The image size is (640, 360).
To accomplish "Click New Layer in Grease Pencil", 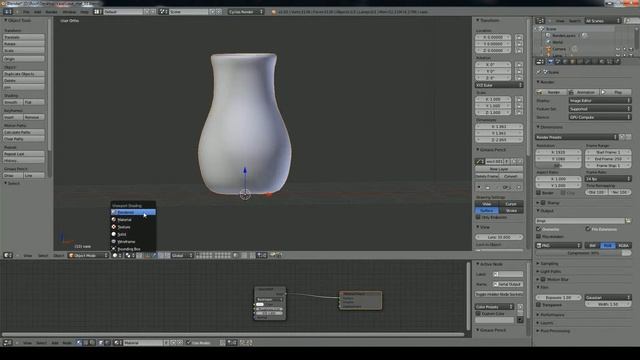I will [499, 169].
